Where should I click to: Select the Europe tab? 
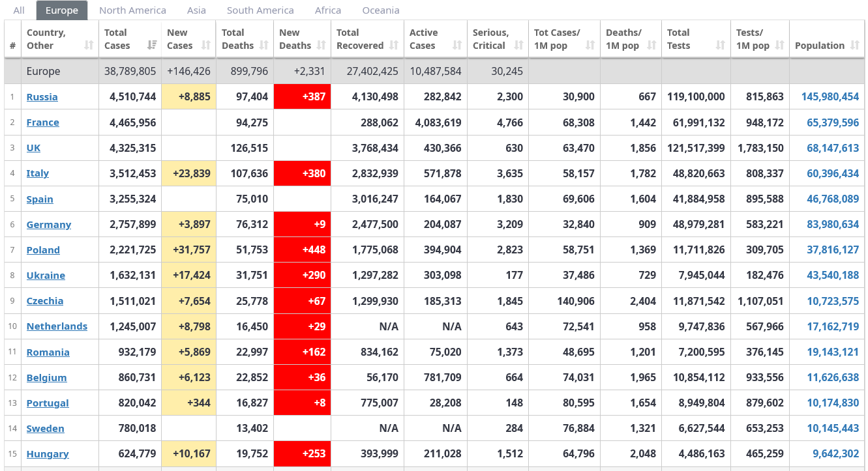tap(62, 10)
